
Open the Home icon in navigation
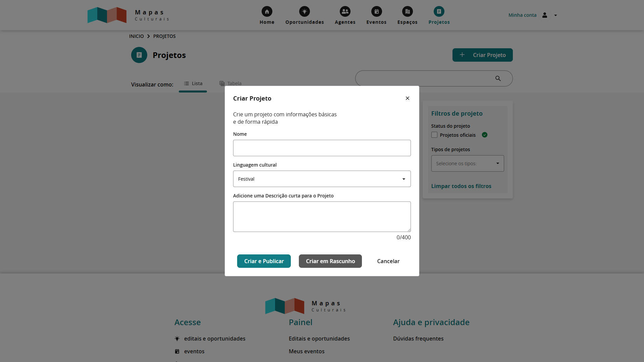pyautogui.click(x=267, y=11)
